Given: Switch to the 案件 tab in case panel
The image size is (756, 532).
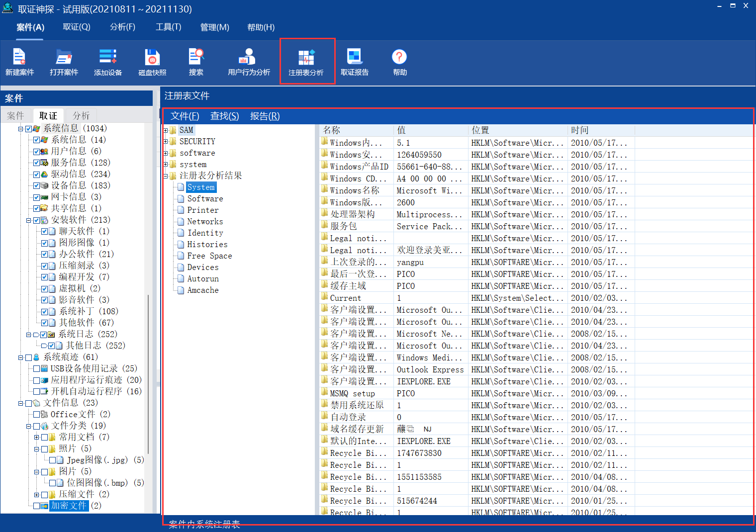Looking at the screenshot, I should click(15, 115).
